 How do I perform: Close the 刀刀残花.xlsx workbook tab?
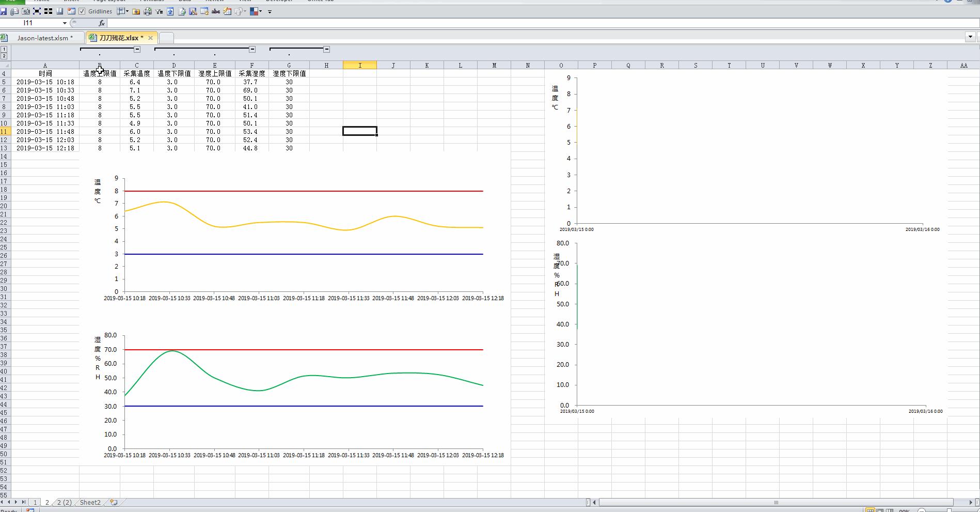coord(150,38)
